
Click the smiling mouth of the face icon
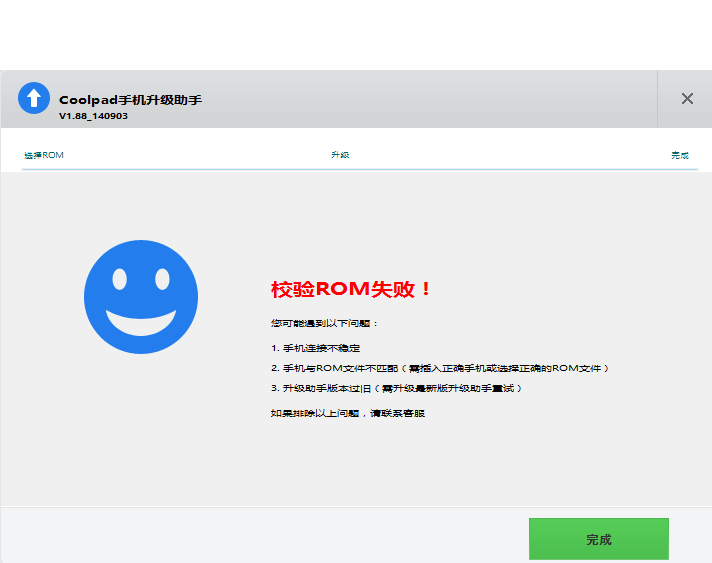pos(141,322)
